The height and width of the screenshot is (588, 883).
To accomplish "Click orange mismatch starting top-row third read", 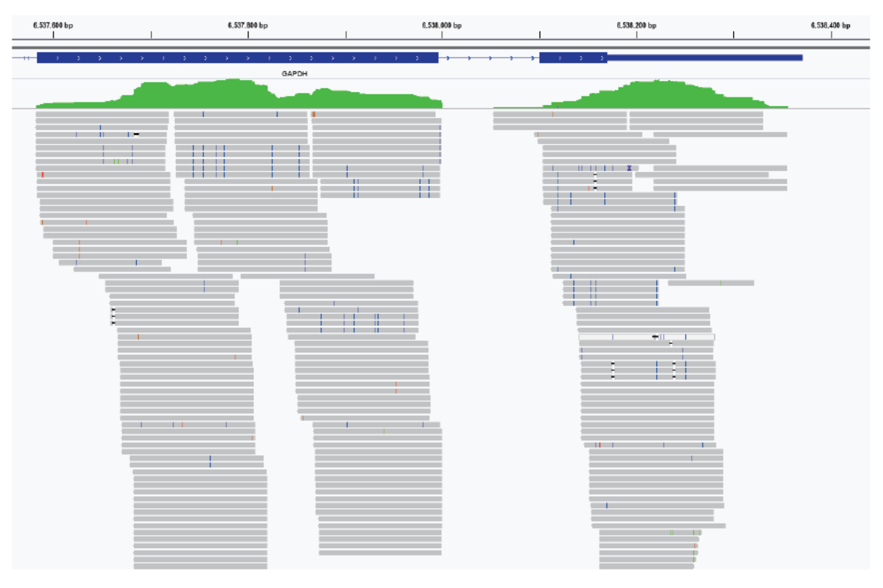I will (x=314, y=114).
